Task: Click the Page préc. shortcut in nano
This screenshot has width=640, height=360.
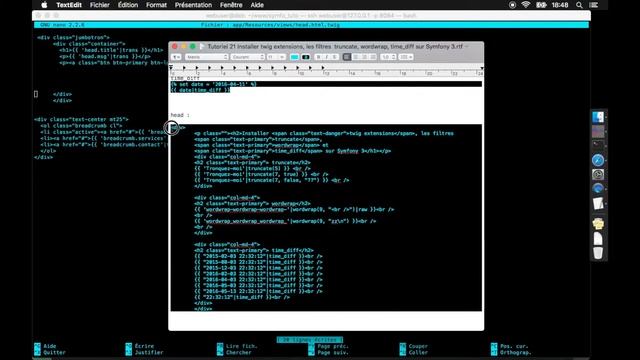Action: point(329,346)
